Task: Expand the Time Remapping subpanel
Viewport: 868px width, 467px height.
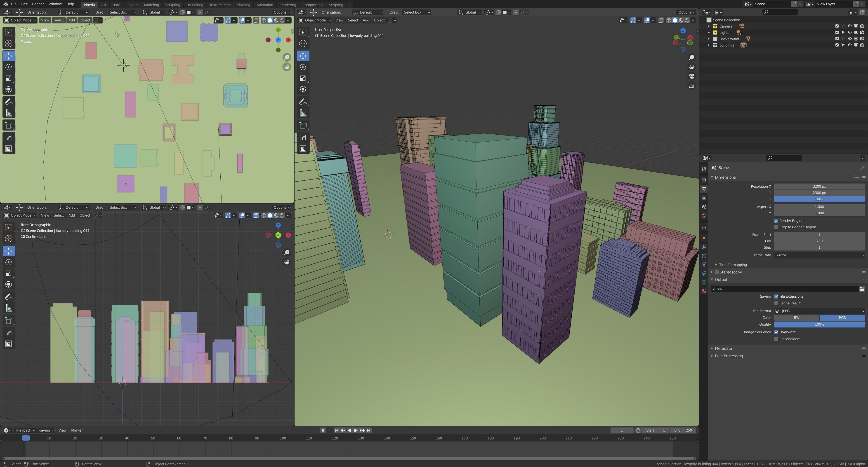Action: tap(733, 265)
